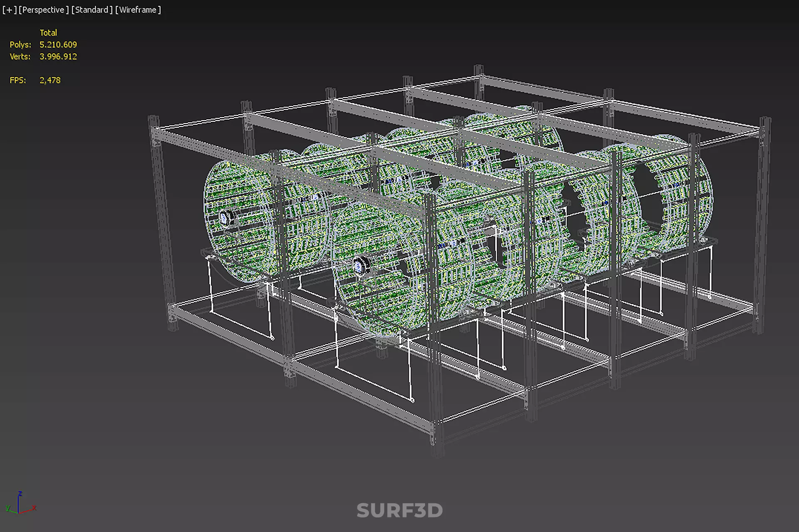Click the FPS value readout

coord(50,80)
